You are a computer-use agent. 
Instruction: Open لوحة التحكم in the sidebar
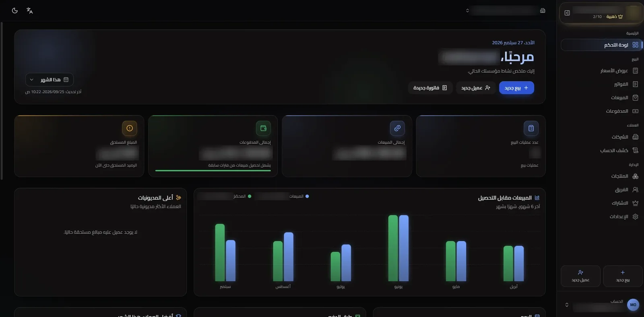602,45
